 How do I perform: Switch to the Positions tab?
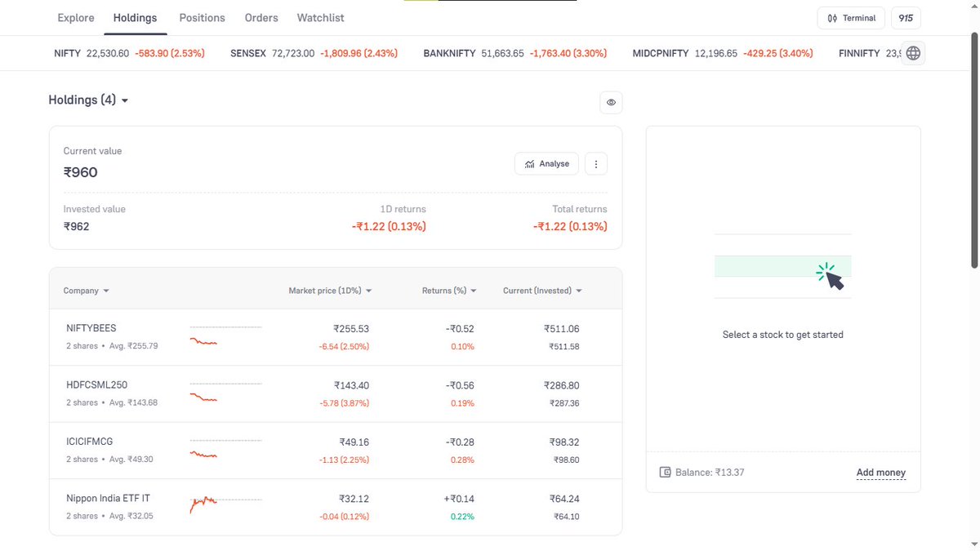click(202, 17)
